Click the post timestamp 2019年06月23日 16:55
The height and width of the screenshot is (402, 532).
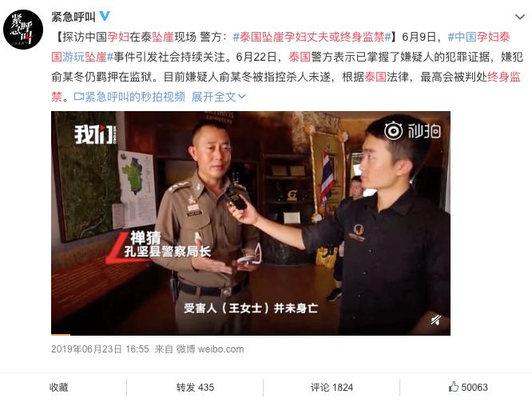(100, 349)
